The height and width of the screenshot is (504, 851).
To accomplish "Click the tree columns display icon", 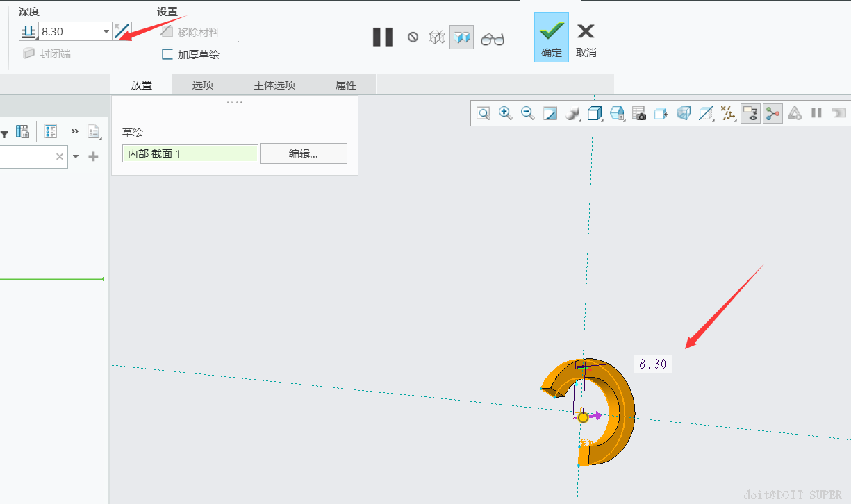I will (x=22, y=131).
